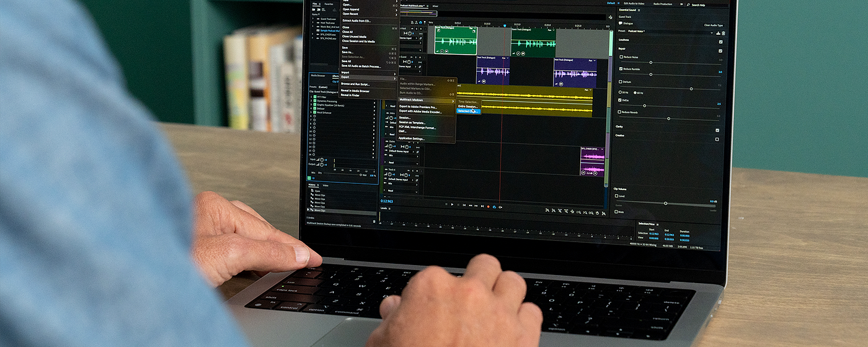Switch to the Default workspace
Screen dimensions: 868x347
click(611, 3)
